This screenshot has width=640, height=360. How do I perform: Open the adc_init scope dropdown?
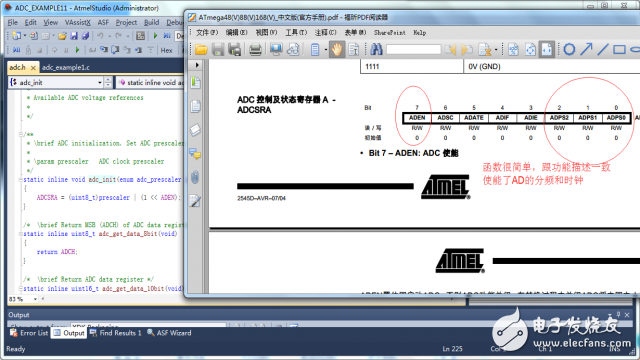[x=100, y=82]
